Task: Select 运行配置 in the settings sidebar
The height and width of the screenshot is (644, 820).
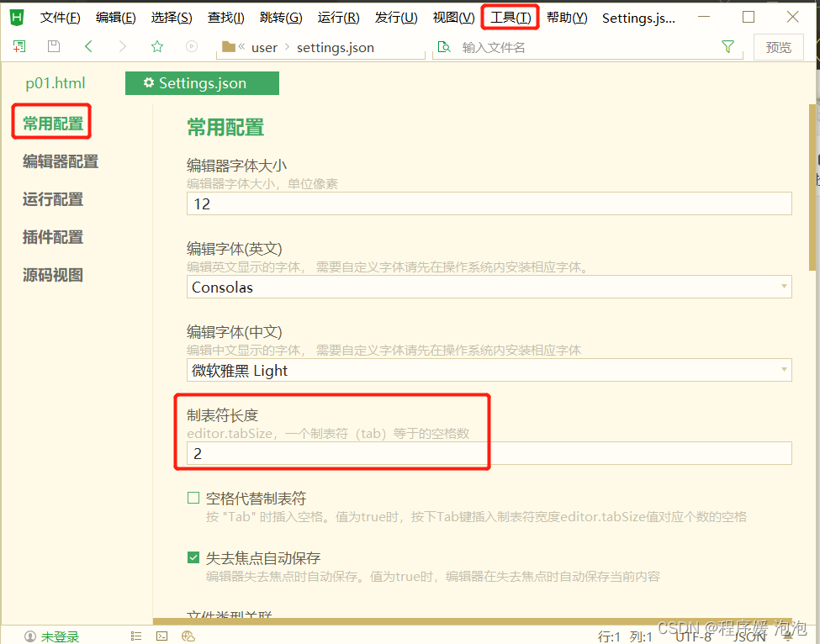Action: tap(53, 199)
